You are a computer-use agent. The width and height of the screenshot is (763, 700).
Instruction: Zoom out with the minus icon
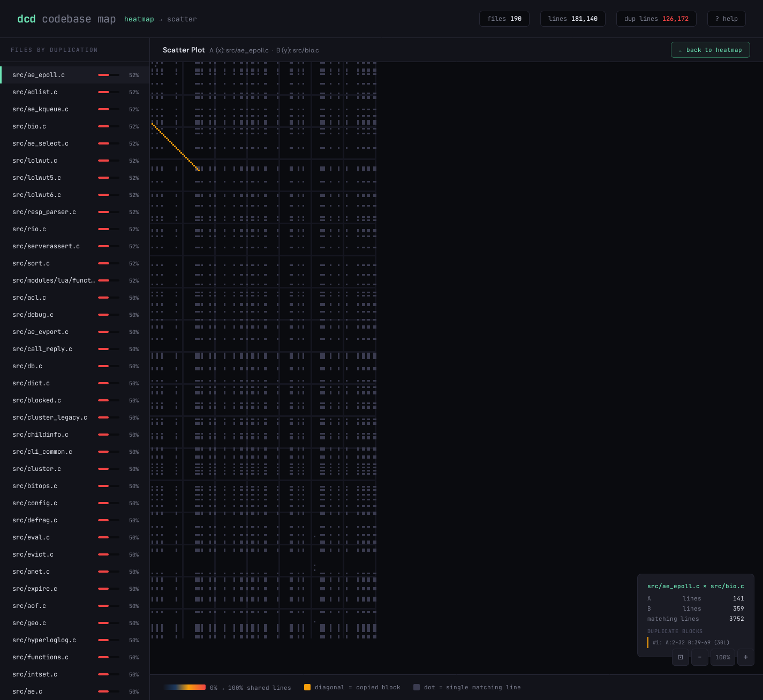[x=700, y=657]
